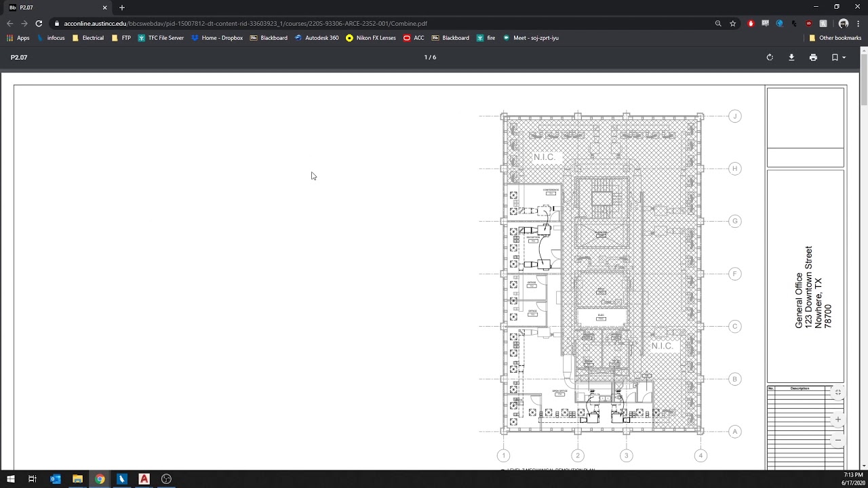Click the red hand ad-blocker extension icon
The width and height of the screenshot is (868, 488).
751,23
